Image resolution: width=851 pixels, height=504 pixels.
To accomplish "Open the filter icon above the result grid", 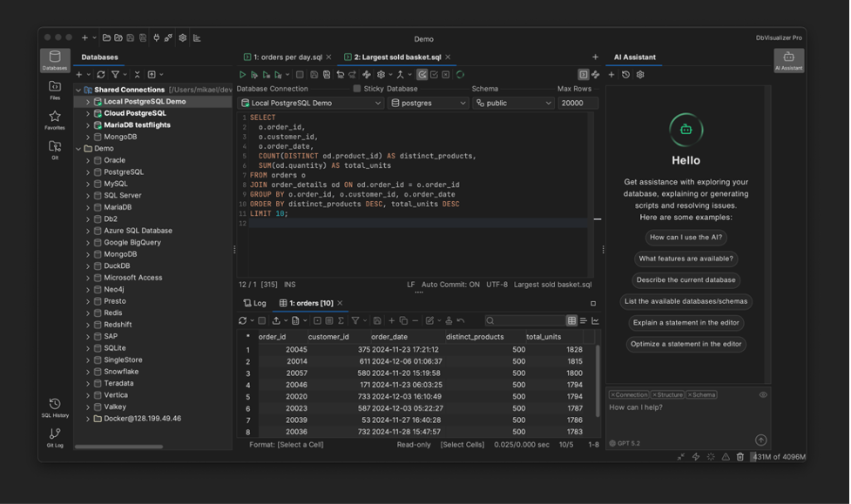I will (356, 320).
